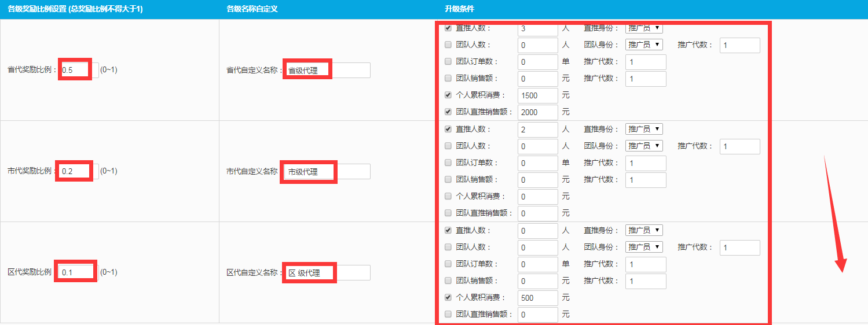Select 区代奖励比例 field showing 0.1
The image size is (868, 325).
pyautogui.click(x=78, y=272)
